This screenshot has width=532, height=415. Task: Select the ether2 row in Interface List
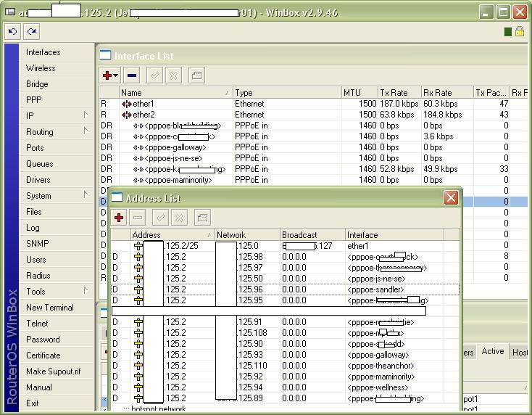coord(144,115)
